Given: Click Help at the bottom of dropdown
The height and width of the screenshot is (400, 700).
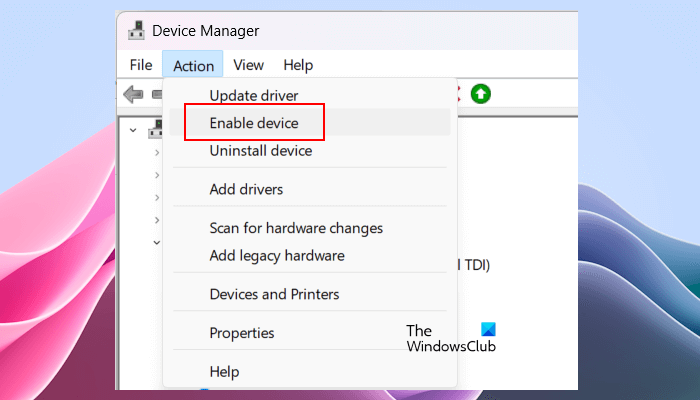Looking at the screenshot, I should [224, 371].
